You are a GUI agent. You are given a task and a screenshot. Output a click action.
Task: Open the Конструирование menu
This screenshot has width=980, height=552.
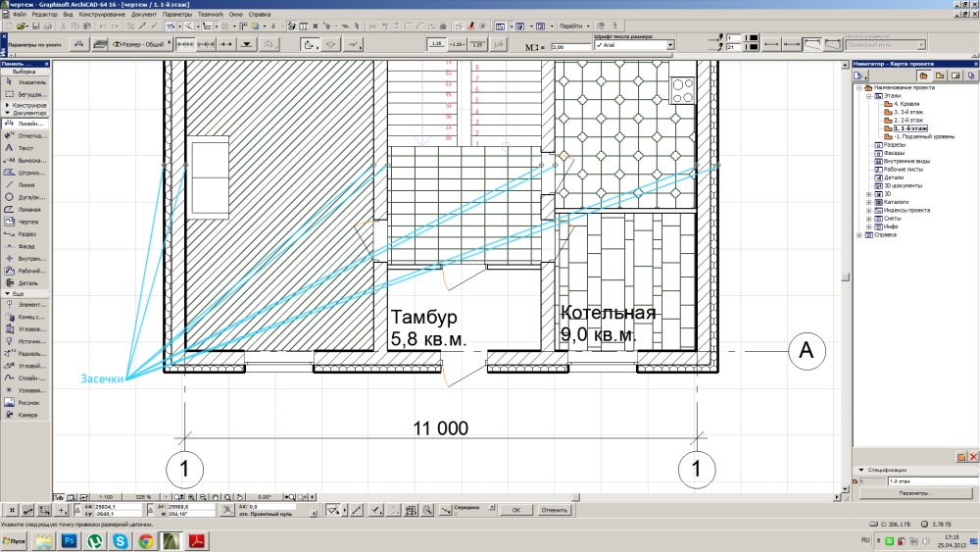click(103, 14)
